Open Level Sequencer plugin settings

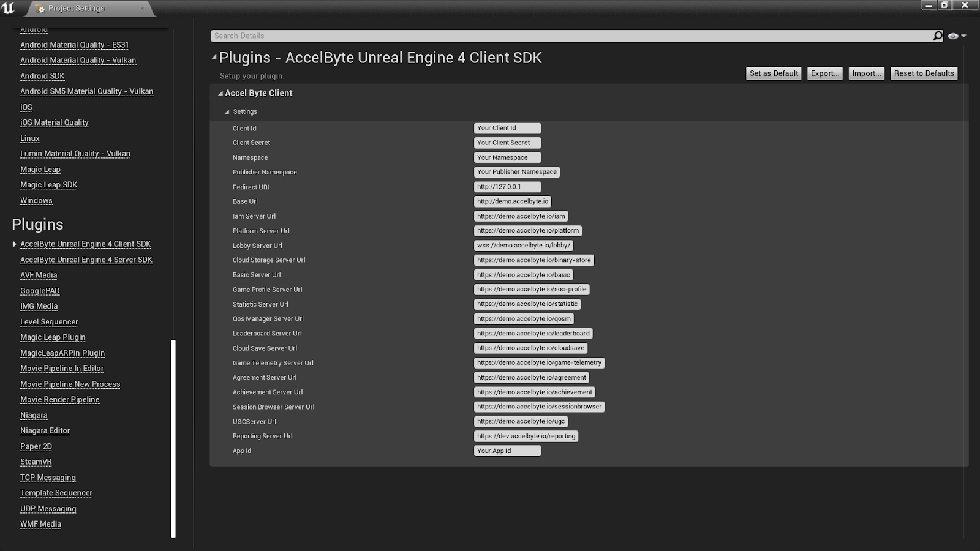[x=49, y=322]
